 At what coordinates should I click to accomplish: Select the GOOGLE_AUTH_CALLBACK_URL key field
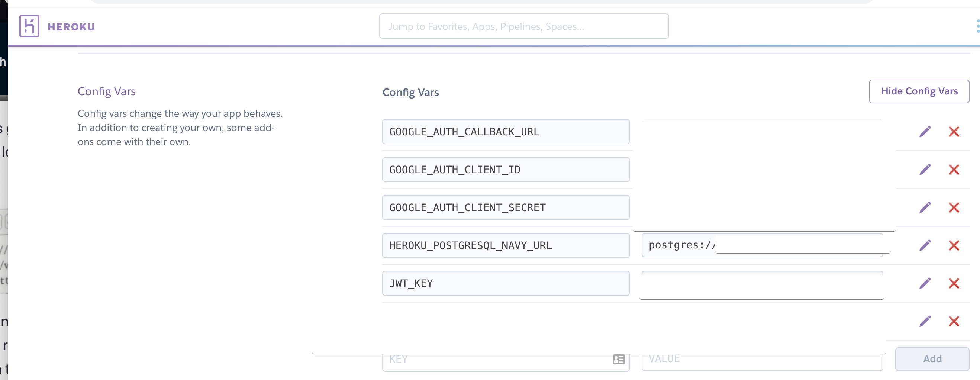(506, 132)
